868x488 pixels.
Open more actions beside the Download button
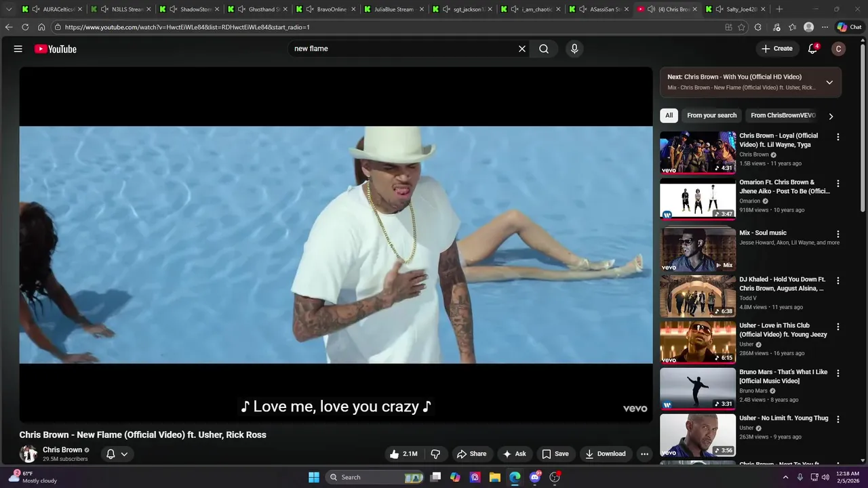click(645, 454)
